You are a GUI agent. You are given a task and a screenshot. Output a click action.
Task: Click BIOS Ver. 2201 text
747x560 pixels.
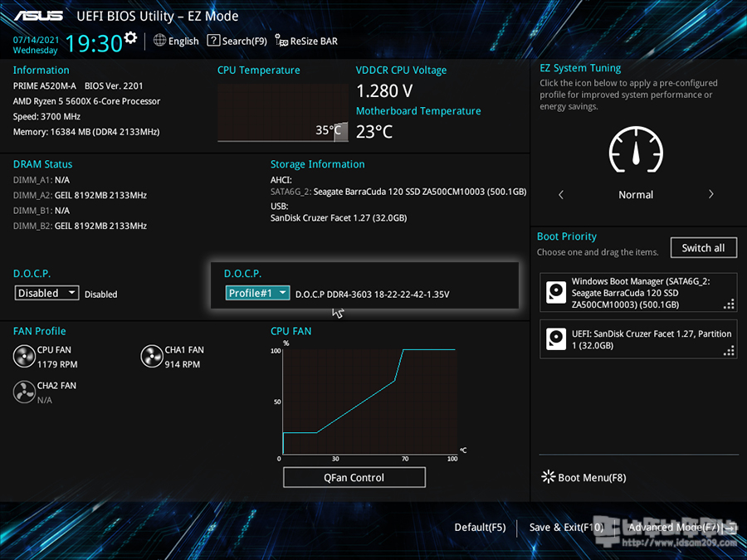click(x=114, y=85)
